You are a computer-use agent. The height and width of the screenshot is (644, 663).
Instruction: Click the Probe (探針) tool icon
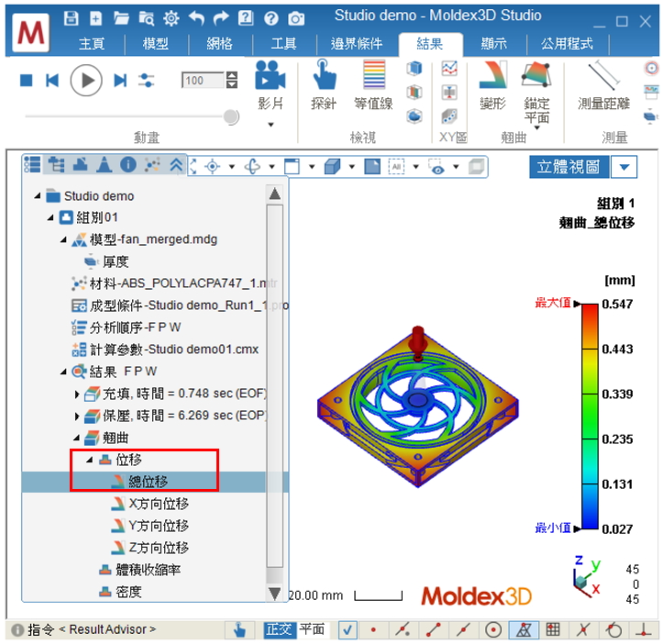tap(324, 75)
